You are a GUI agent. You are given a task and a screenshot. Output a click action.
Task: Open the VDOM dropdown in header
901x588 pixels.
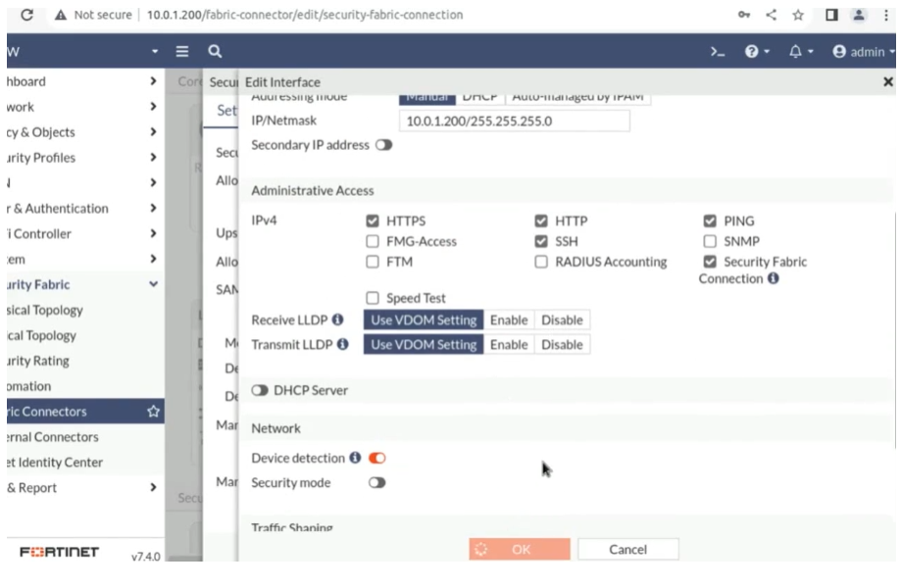tap(155, 52)
